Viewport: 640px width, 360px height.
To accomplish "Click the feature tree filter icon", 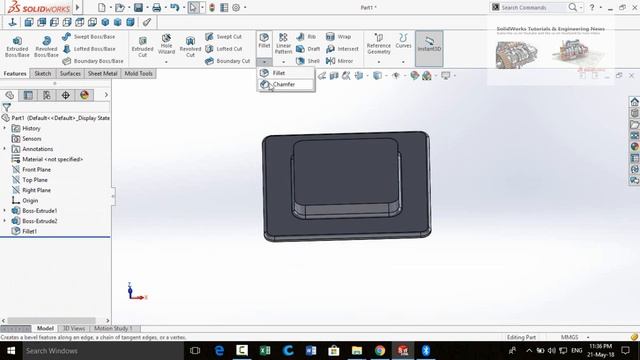I will pos(7,107).
